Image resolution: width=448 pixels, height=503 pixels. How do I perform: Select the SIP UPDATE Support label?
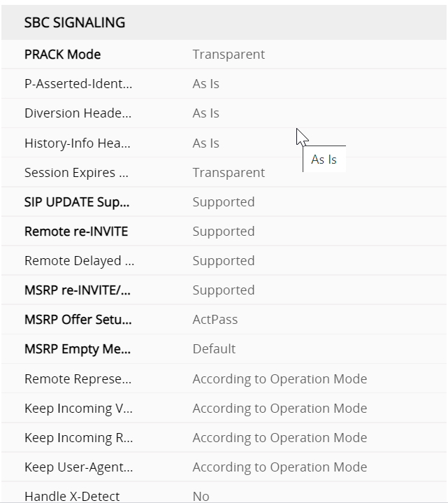77,202
